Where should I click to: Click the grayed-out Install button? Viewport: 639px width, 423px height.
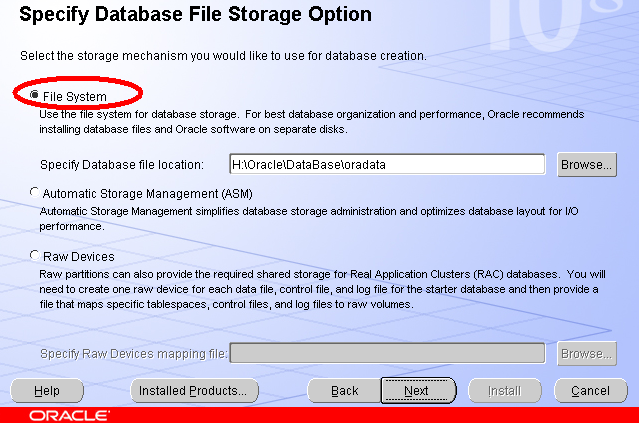coord(505,391)
